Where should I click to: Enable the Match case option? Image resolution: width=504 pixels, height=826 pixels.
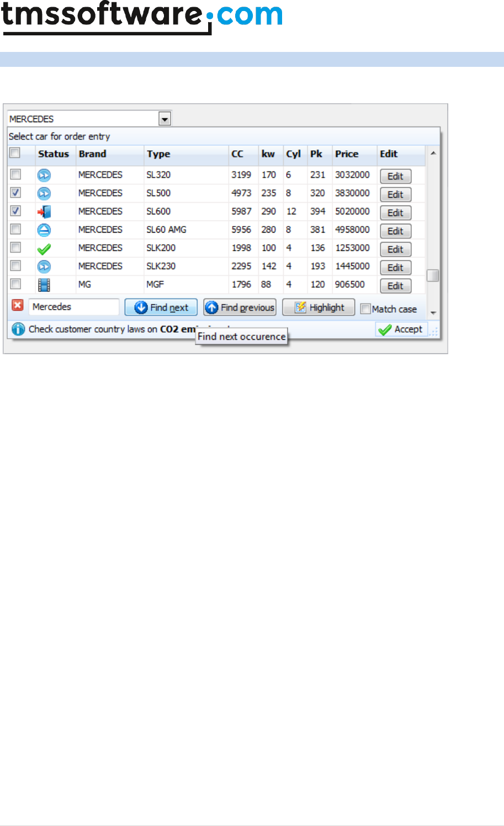pyautogui.click(x=365, y=309)
